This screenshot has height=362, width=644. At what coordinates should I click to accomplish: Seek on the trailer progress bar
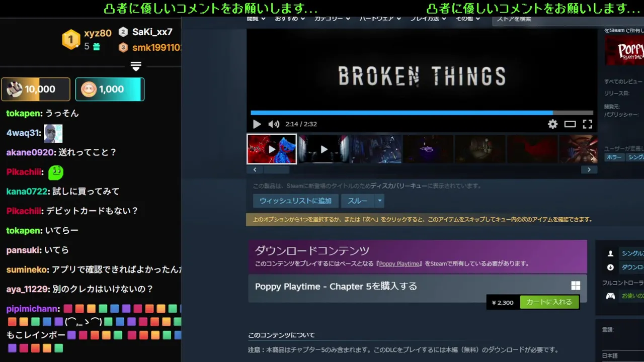tap(422, 113)
